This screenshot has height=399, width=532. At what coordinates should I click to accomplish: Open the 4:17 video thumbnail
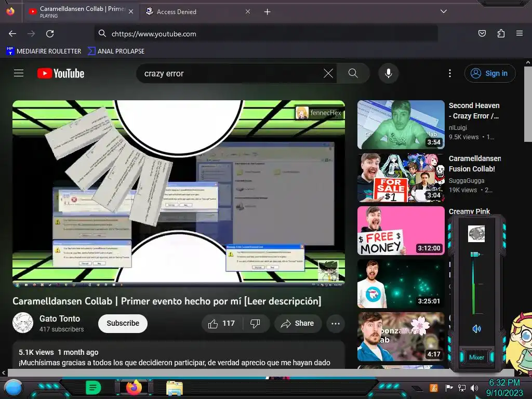coord(401,337)
